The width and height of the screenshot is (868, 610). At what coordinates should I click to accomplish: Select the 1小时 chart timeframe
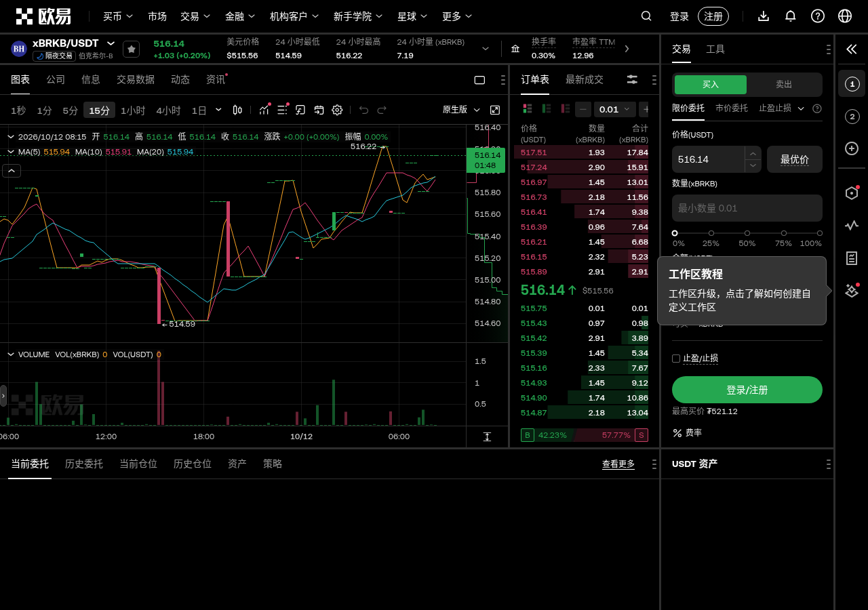pos(133,110)
